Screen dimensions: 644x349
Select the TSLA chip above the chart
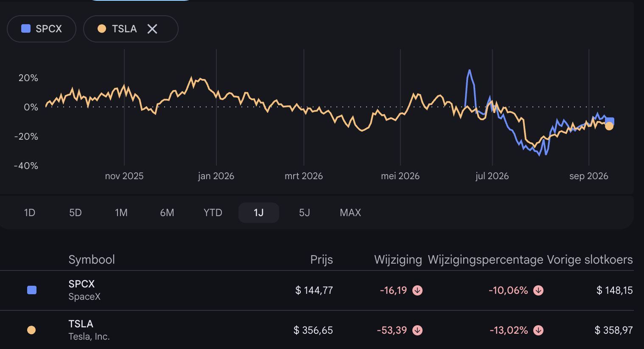pos(131,29)
